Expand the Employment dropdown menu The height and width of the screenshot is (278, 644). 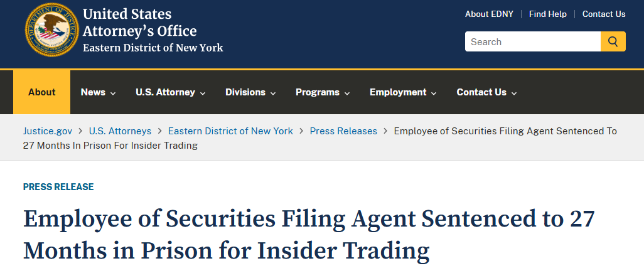[403, 92]
